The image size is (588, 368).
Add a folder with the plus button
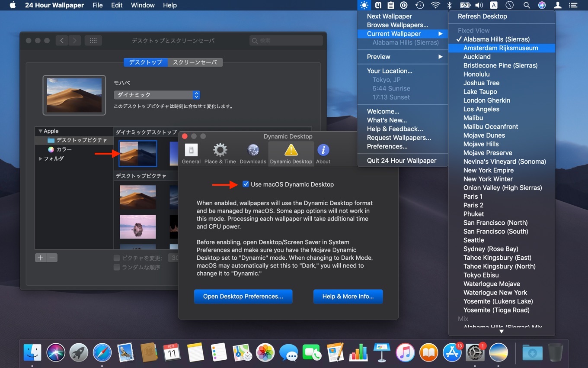pyautogui.click(x=41, y=258)
